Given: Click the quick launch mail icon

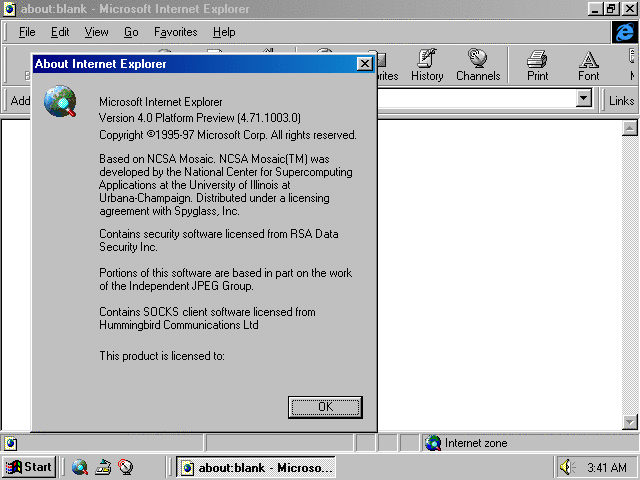Looking at the screenshot, I should pyautogui.click(x=103, y=467).
